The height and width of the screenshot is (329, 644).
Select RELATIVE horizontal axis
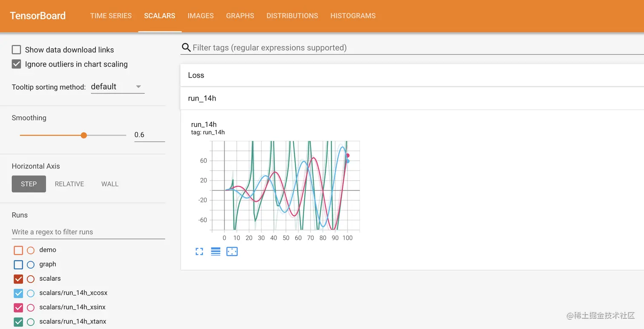click(x=69, y=184)
